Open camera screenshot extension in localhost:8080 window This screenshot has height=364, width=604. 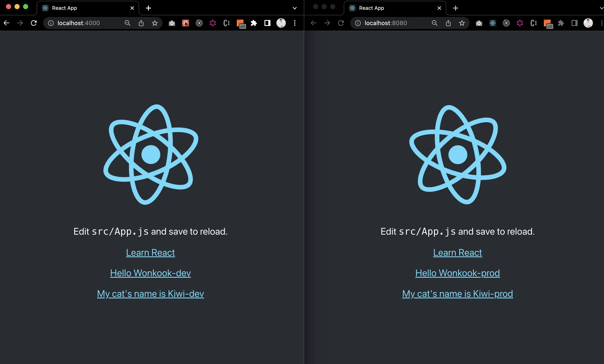tap(479, 23)
